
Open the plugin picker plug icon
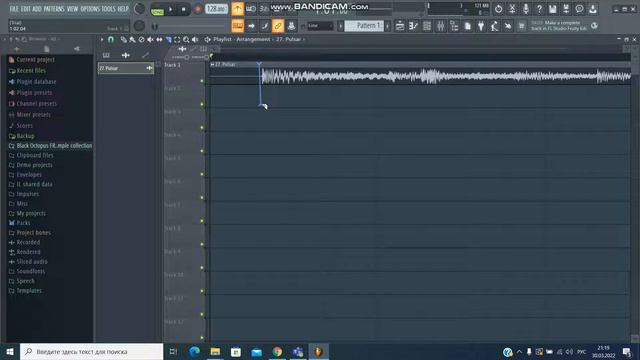coord(481,26)
